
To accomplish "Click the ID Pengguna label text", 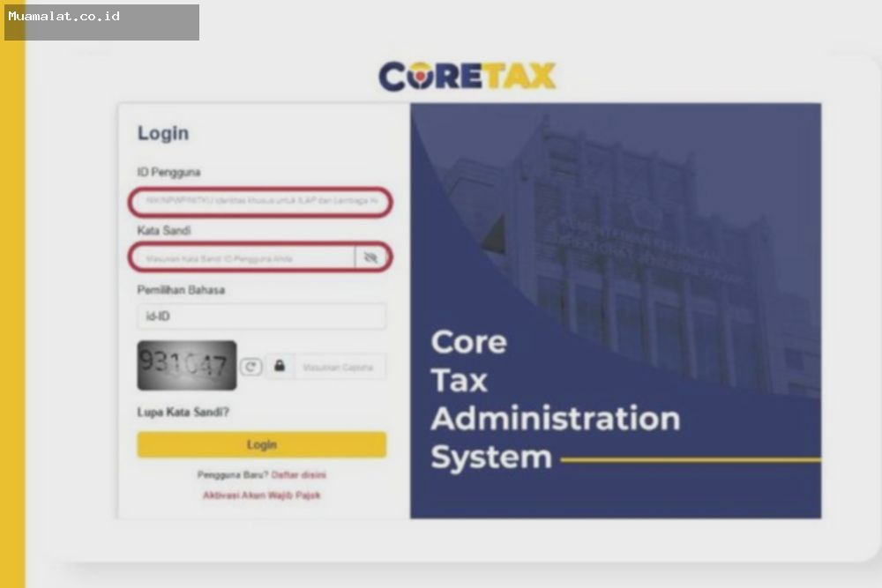I will tap(168, 173).
